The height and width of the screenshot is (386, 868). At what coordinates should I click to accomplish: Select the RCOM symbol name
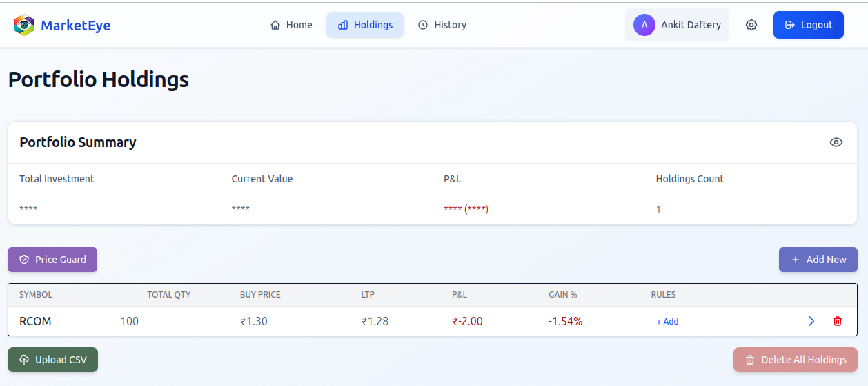[x=35, y=321]
